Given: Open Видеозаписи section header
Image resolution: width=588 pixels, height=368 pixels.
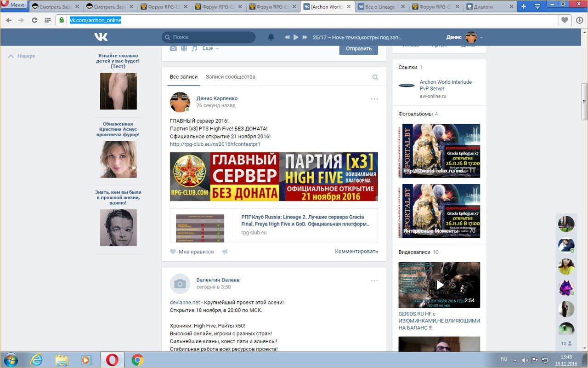Looking at the screenshot, I should point(418,252).
